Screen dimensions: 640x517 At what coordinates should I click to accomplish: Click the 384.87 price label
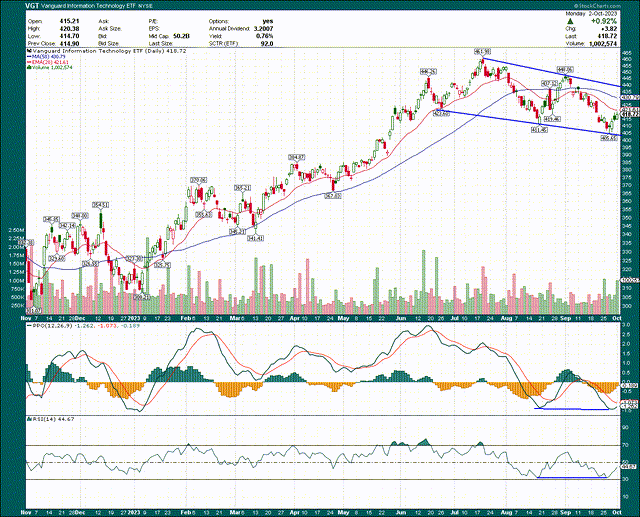[x=297, y=157]
